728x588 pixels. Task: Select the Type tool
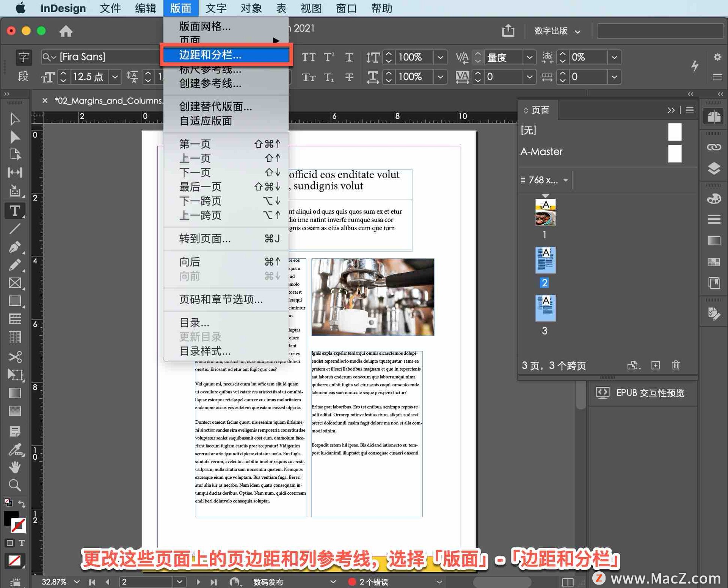point(15,211)
